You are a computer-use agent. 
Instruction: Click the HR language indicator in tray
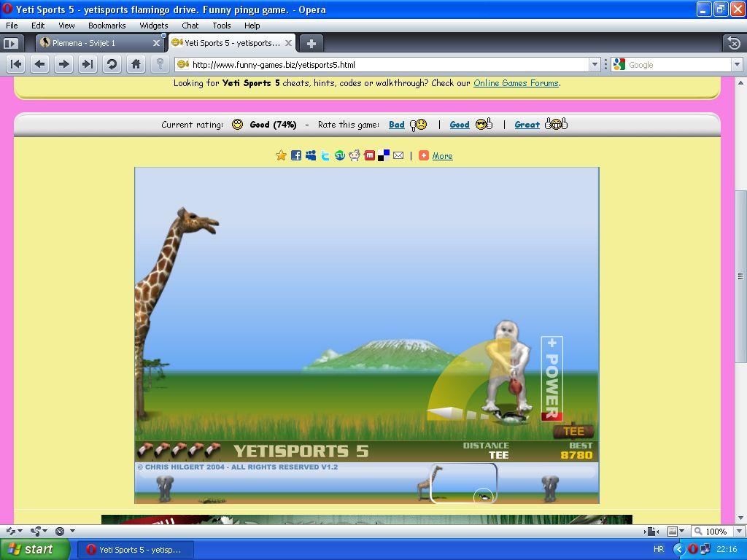tap(659, 549)
